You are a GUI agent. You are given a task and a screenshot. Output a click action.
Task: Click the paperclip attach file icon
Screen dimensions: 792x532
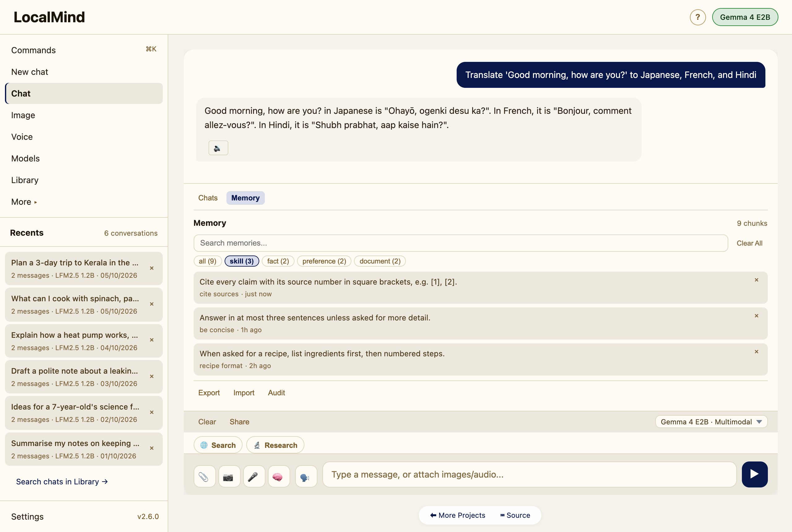(x=204, y=476)
